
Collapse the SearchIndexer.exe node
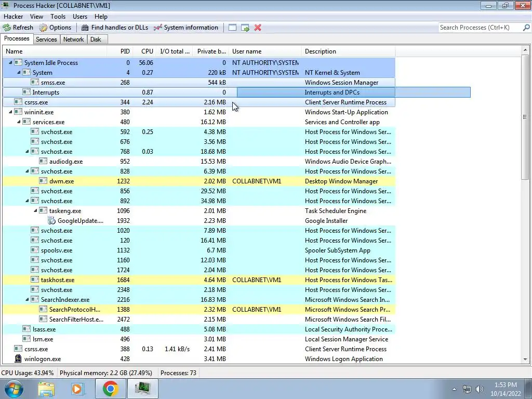(x=27, y=299)
